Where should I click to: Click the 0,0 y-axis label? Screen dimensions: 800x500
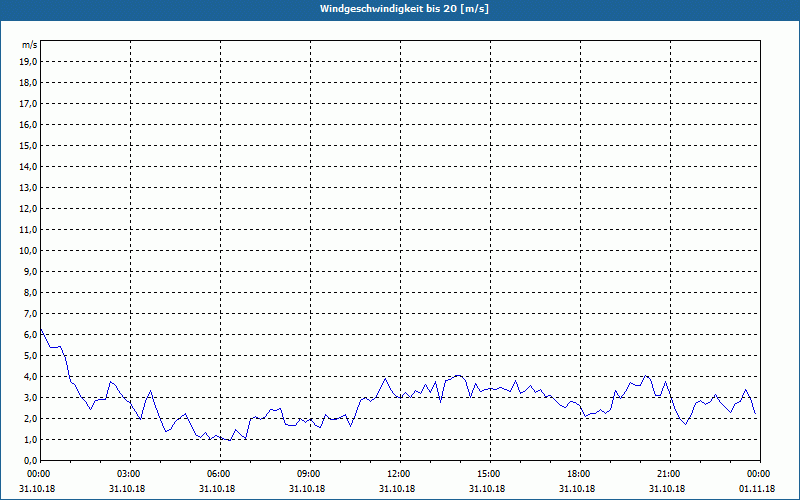tap(30, 460)
